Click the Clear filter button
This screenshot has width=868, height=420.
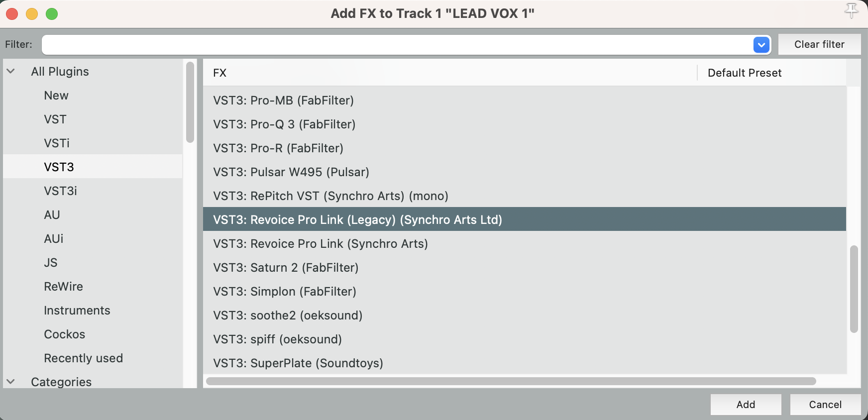[x=819, y=44]
